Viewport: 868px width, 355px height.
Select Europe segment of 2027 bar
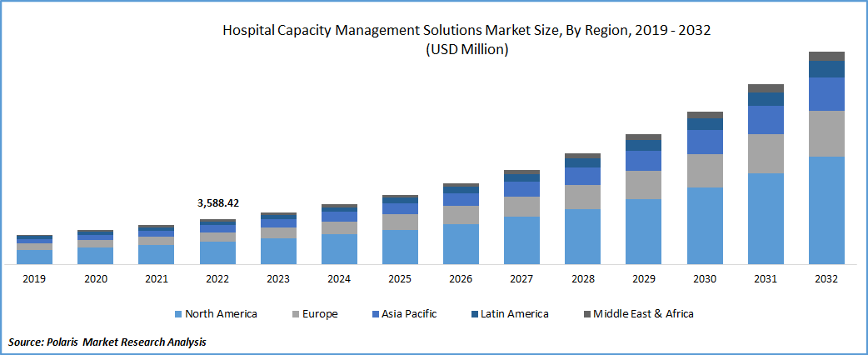click(522, 207)
